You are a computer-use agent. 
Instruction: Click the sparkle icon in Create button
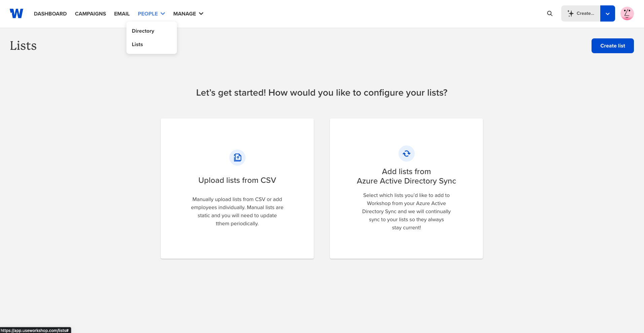tap(571, 13)
